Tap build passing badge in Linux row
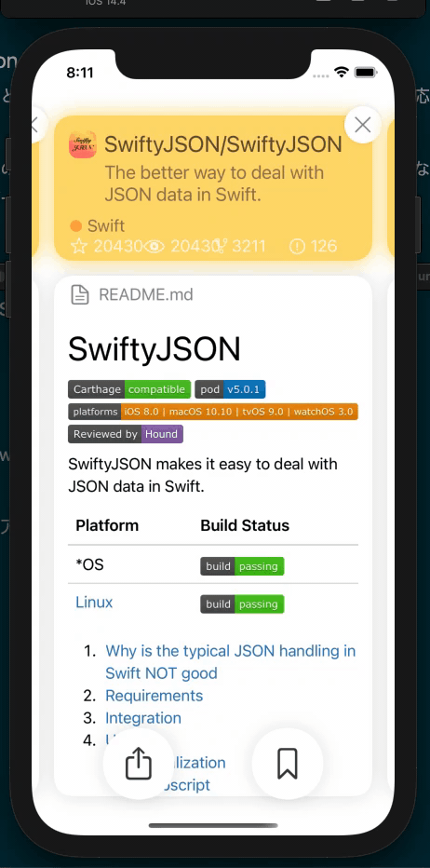Screen dimensions: 430x868 coord(242,604)
